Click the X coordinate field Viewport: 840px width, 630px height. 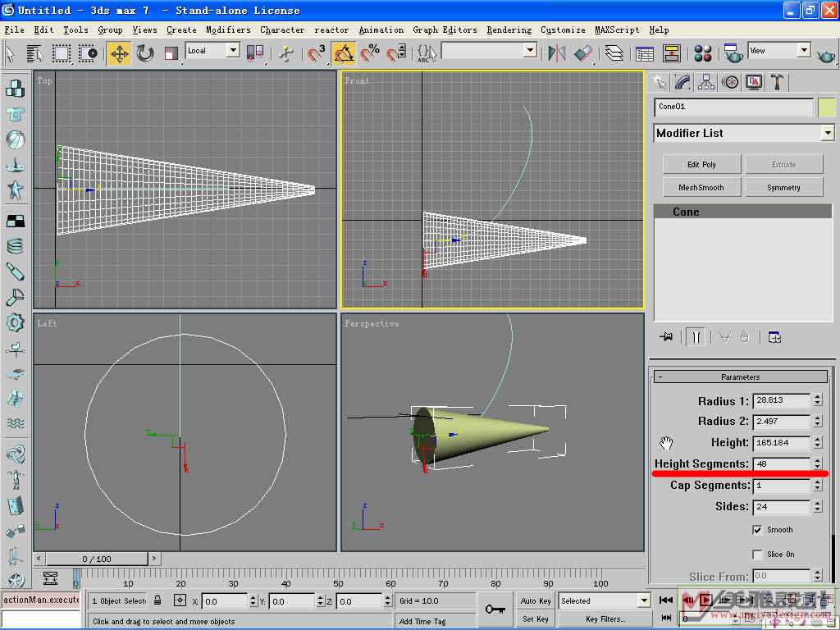[225, 601]
